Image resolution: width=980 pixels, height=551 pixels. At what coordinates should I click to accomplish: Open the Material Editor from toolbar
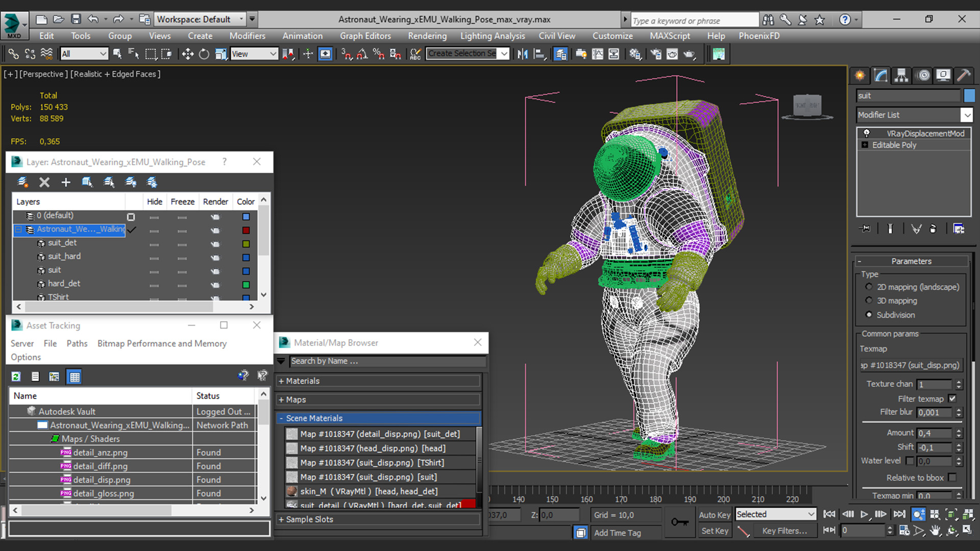(x=635, y=54)
